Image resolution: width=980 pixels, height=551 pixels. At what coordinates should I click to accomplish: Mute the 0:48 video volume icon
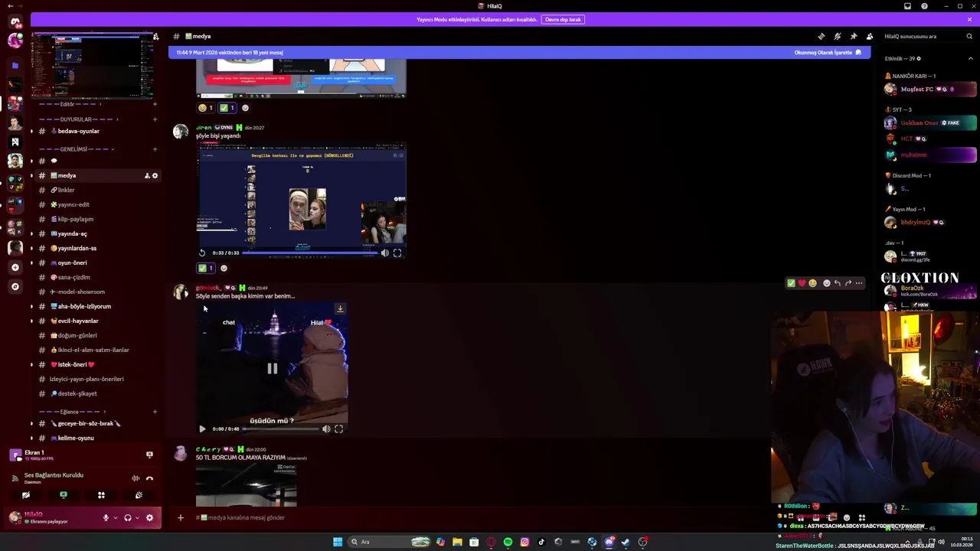click(x=326, y=429)
